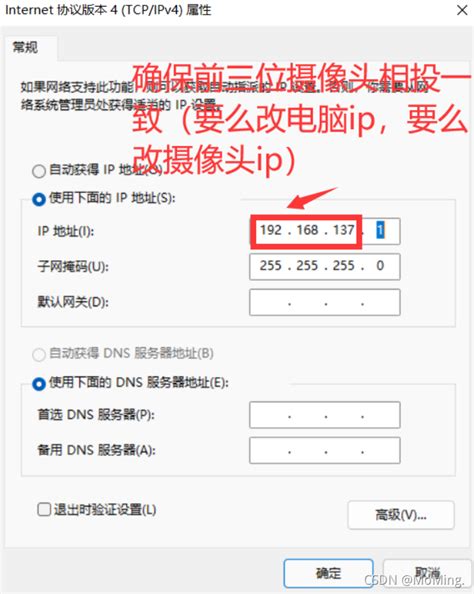The width and height of the screenshot is (474, 594).
Task: Click the IP 地址(I) label
Action: (66, 231)
